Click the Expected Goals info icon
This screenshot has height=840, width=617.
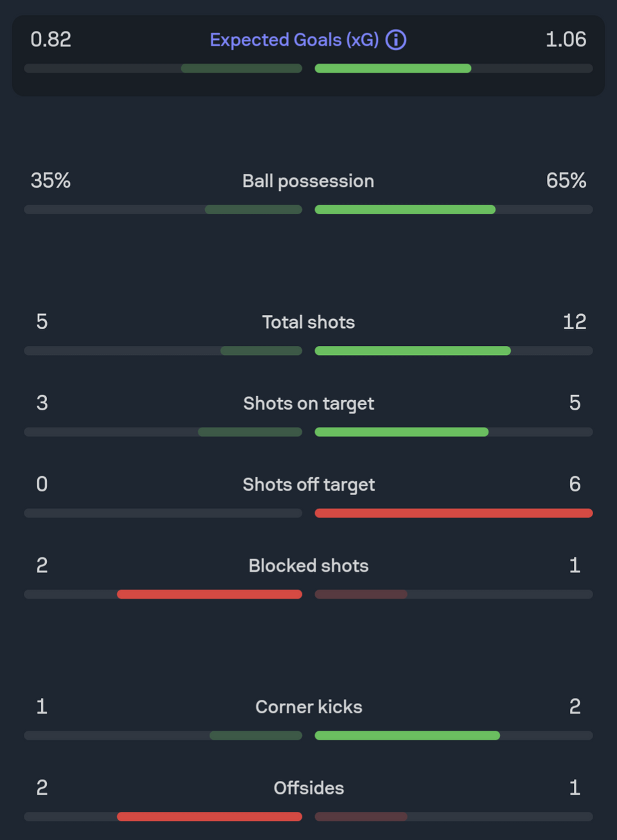pyautogui.click(x=396, y=40)
